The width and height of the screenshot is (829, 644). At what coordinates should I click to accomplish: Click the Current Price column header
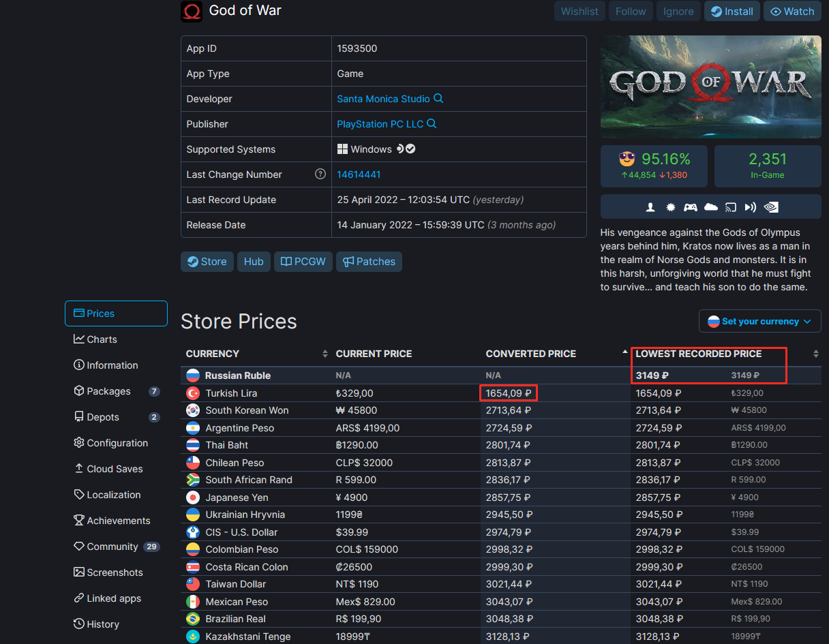pyautogui.click(x=374, y=354)
